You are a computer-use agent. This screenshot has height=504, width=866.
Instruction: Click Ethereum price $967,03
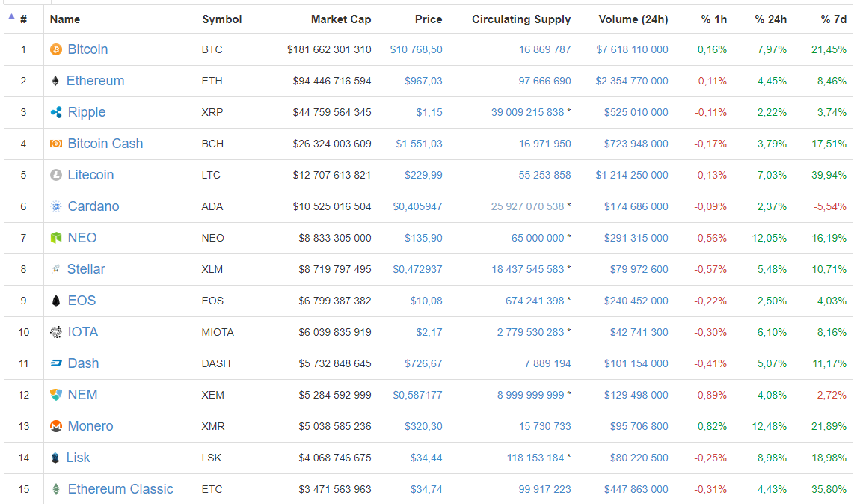(423, 82)
